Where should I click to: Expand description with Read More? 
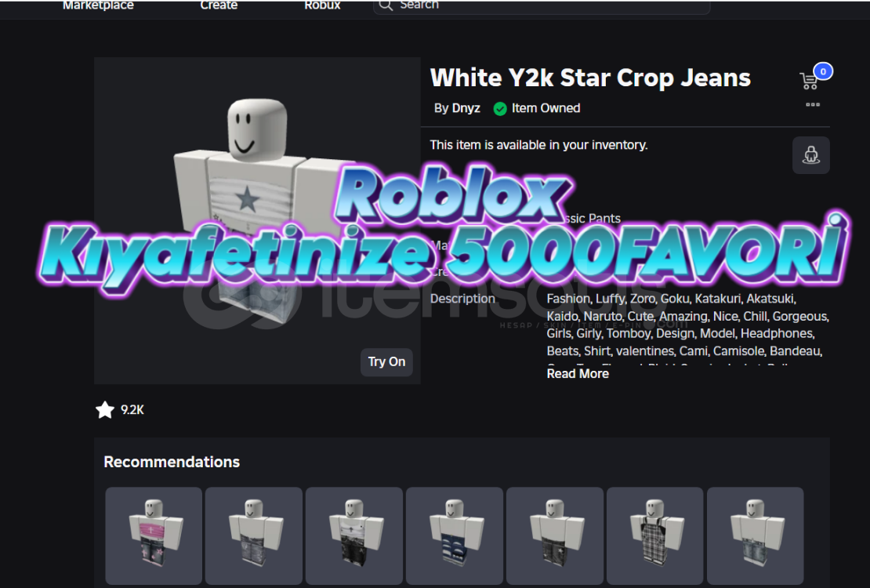[x=578, y=374]
